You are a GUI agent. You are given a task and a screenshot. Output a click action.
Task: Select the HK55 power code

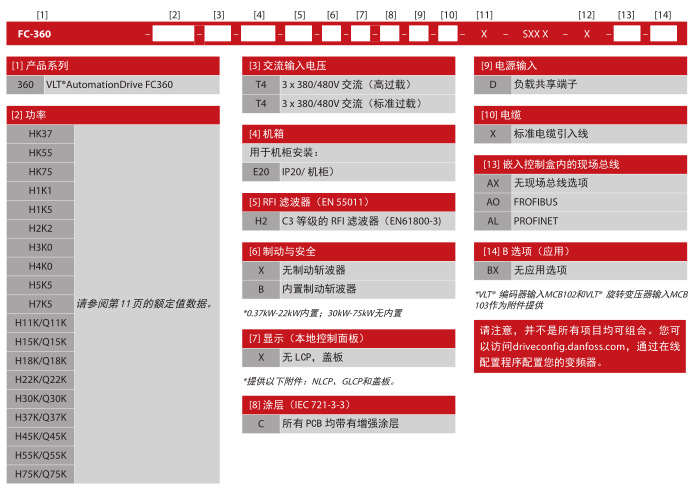click(x=40, y=153)
